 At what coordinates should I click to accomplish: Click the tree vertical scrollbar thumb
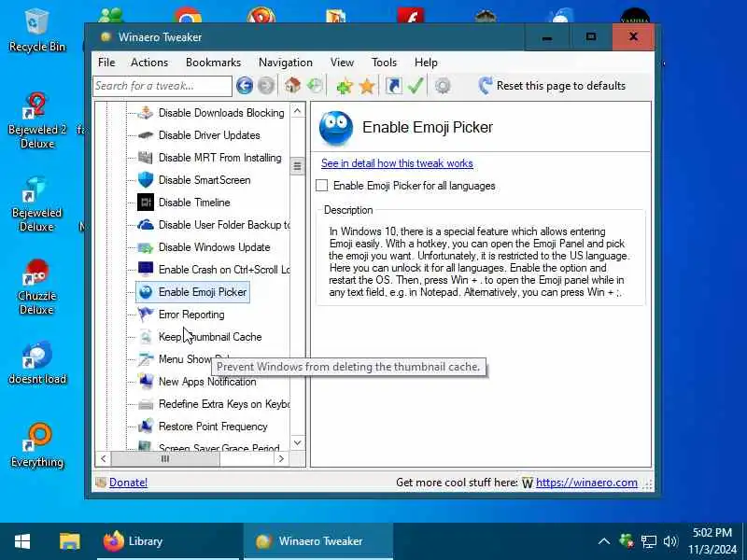(297, 166)
